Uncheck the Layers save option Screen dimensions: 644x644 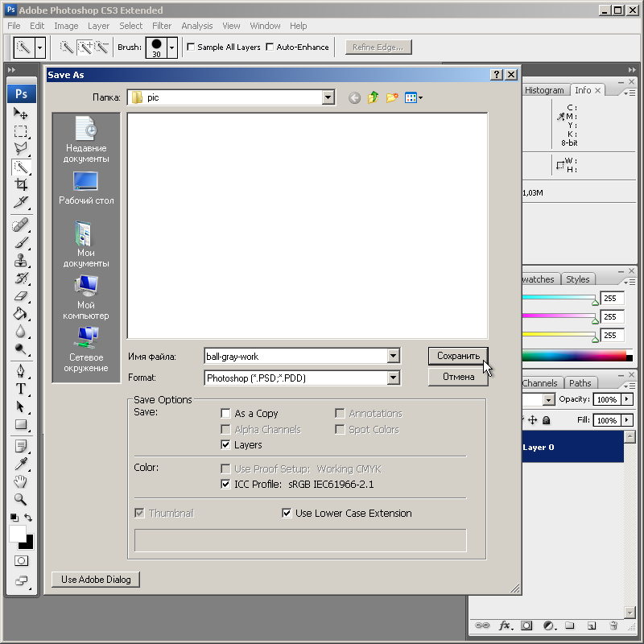pyautogui.click(x=225, y=445)
